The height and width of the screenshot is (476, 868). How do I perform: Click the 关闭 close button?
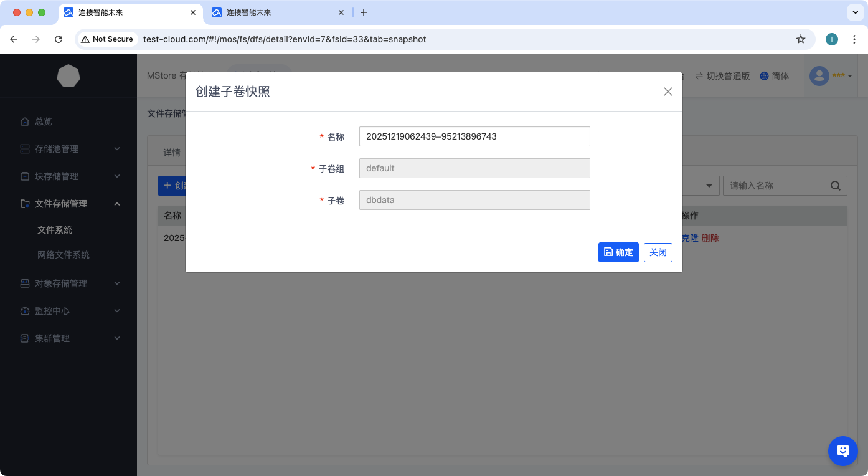click(x=658, y=252)
